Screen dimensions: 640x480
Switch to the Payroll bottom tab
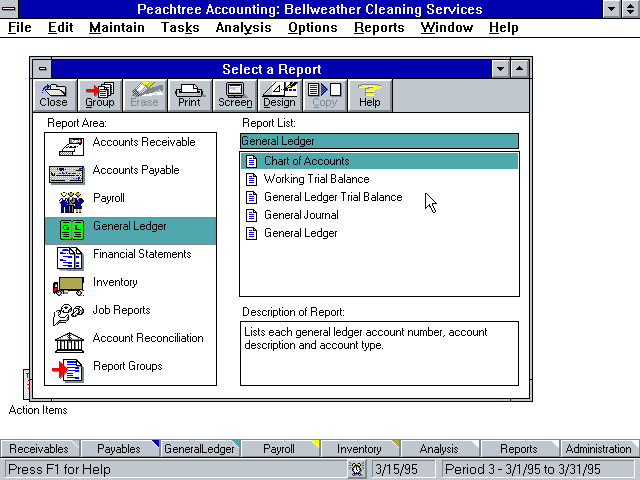[x=279, y=449]
